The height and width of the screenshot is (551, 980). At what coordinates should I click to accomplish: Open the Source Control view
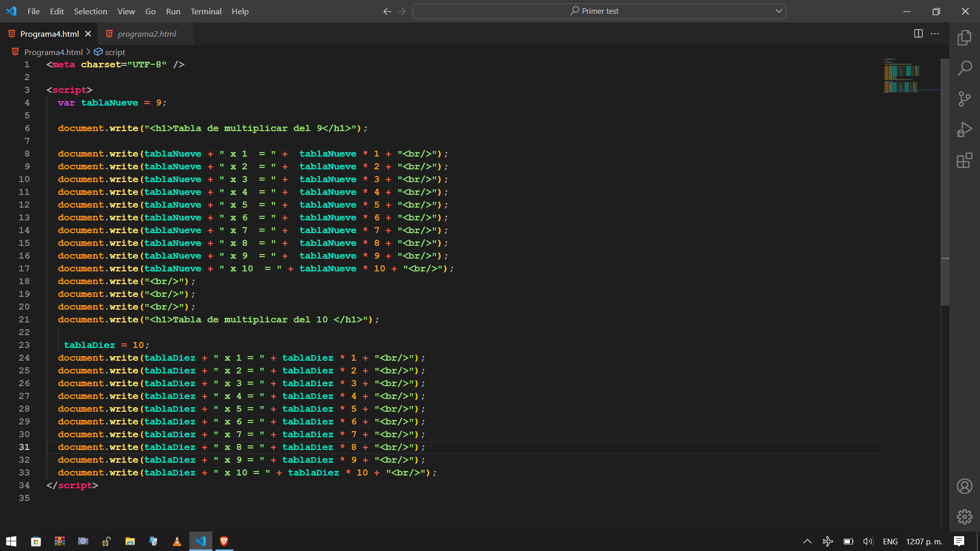[x=964, y=99]
